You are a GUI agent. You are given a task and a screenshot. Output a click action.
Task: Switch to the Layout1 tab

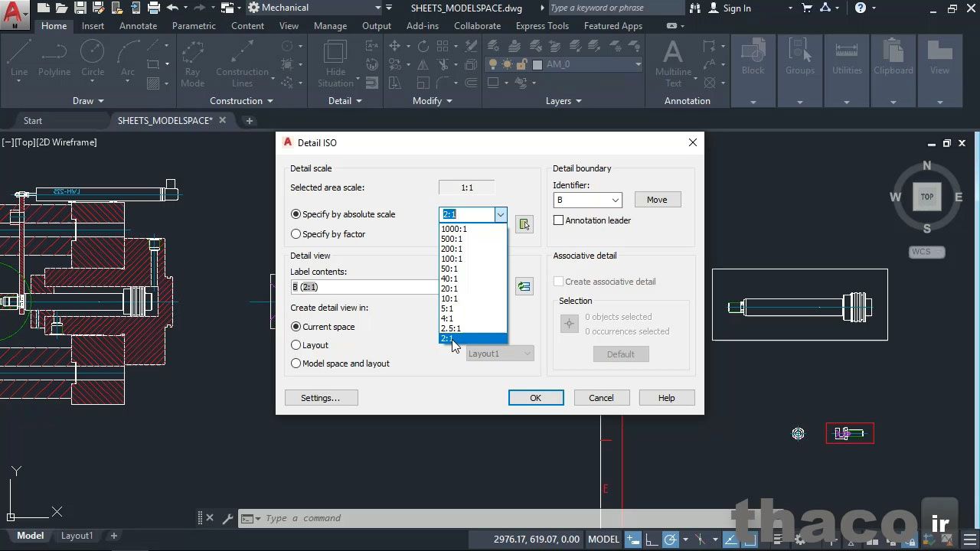pyautogui.click(x=77, y=536)
